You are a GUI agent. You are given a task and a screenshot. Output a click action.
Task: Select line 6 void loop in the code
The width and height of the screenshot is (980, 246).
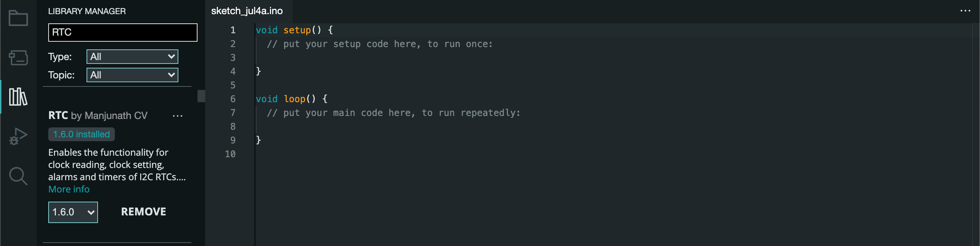[291, 99]
